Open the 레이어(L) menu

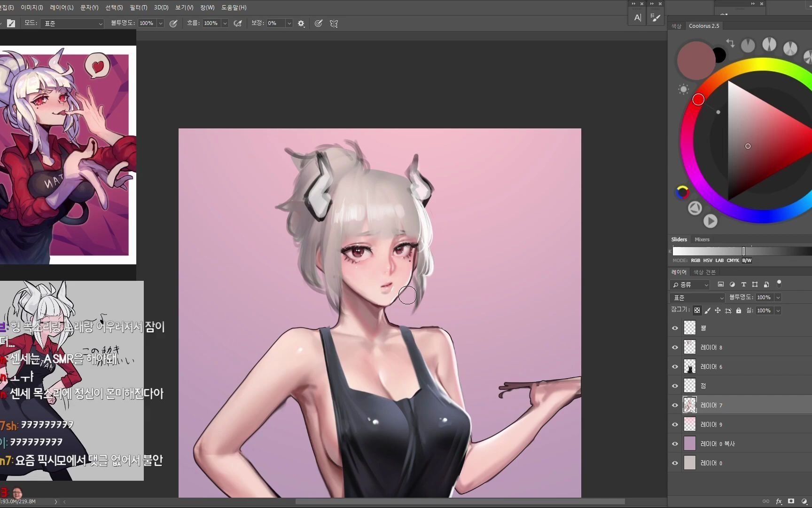pyautogui.click(x=62, y=8)
